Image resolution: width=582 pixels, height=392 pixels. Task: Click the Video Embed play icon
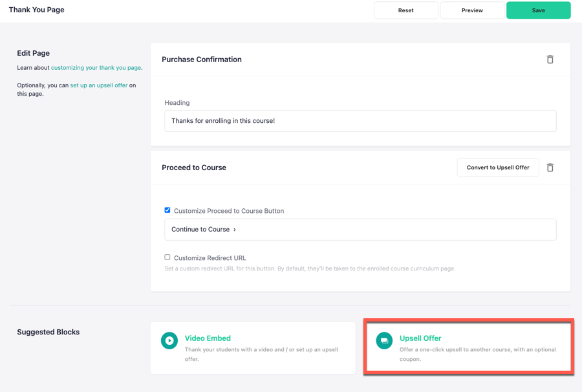(x=169, y=340)
